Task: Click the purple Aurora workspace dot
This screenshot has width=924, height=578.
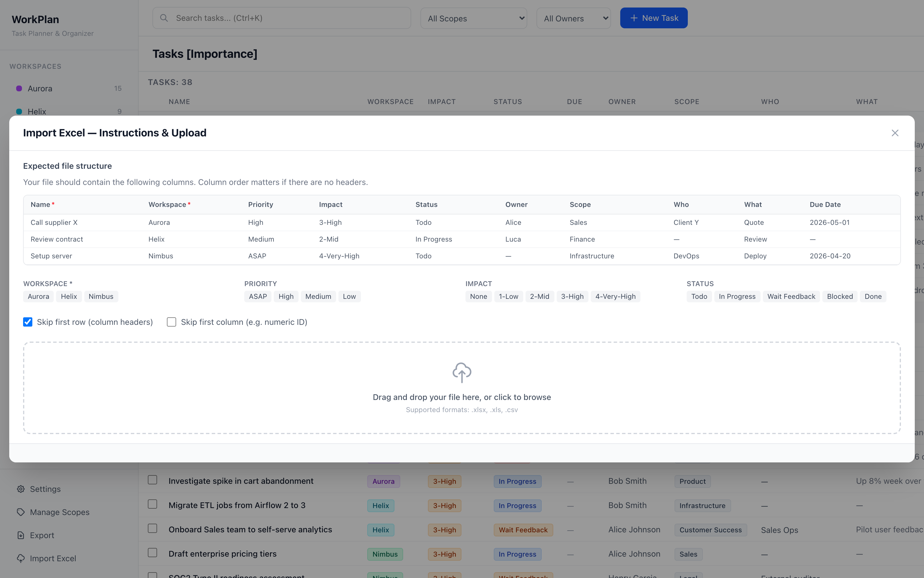Action: click(19, 88)
